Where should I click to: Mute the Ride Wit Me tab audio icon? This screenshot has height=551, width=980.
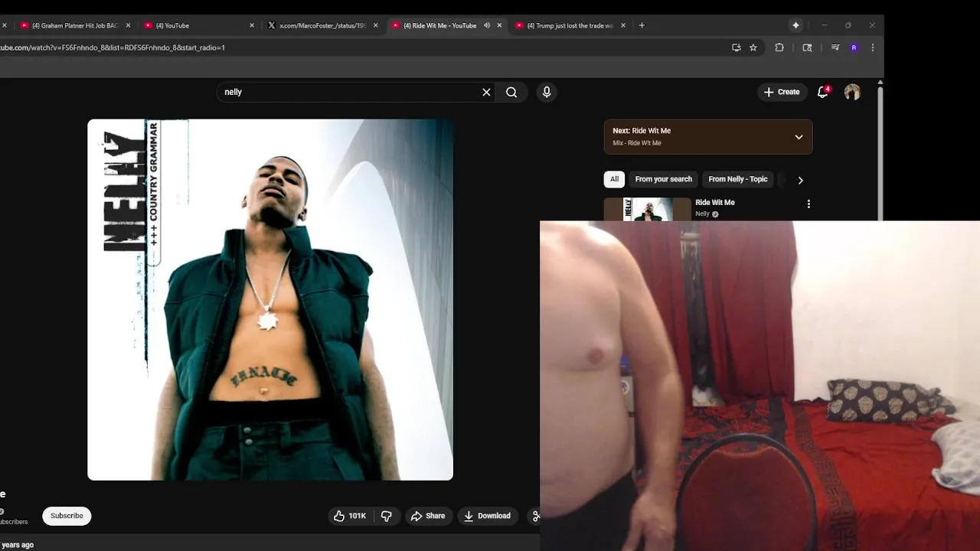coord(487,25)
